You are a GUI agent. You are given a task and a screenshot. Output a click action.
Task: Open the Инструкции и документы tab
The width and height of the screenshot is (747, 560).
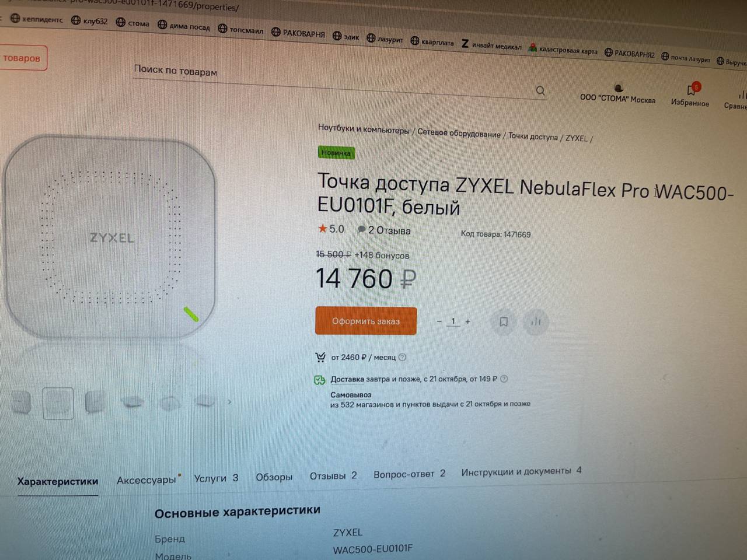521,471
